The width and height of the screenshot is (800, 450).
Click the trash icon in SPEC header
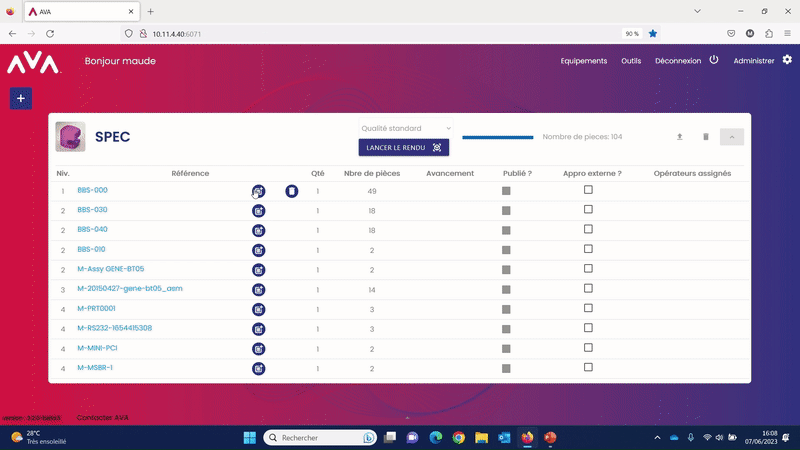click(706, 137)
